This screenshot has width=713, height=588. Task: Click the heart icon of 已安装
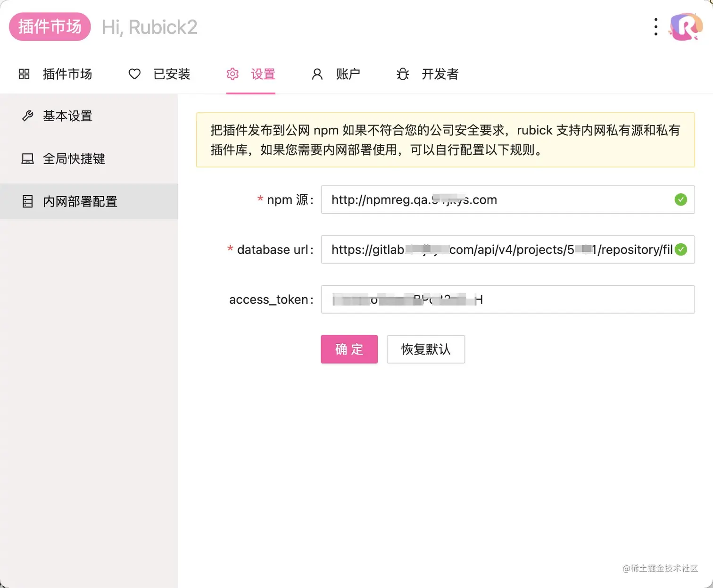click(134, 74)
